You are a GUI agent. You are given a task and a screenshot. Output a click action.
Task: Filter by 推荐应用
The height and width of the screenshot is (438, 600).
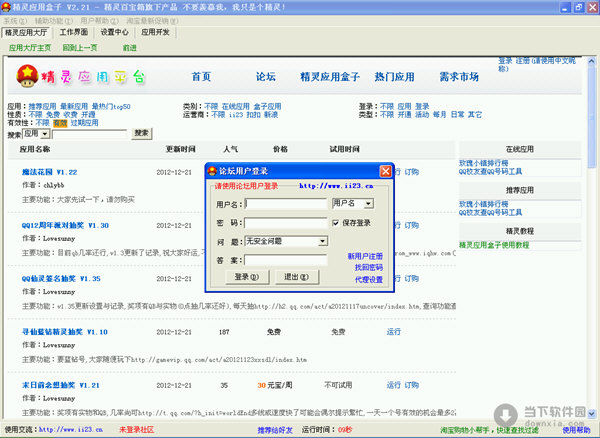42,106
